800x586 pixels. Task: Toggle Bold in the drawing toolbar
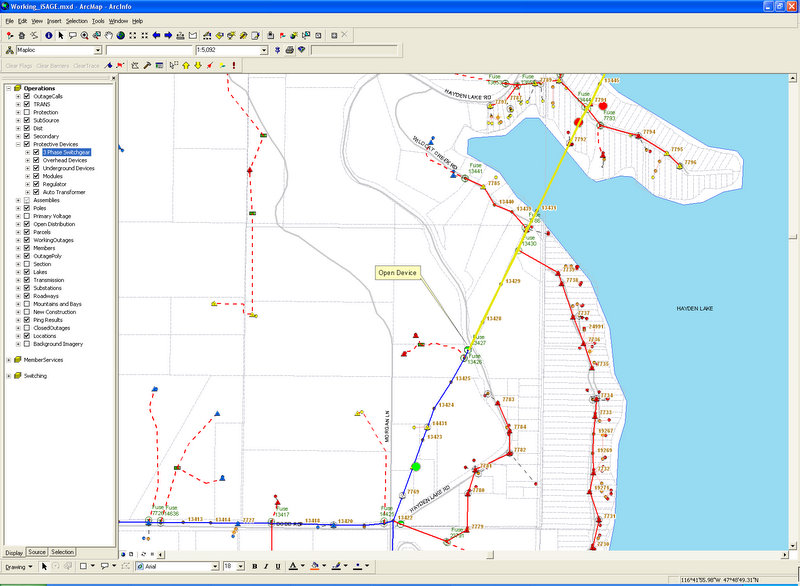point(254,566)
